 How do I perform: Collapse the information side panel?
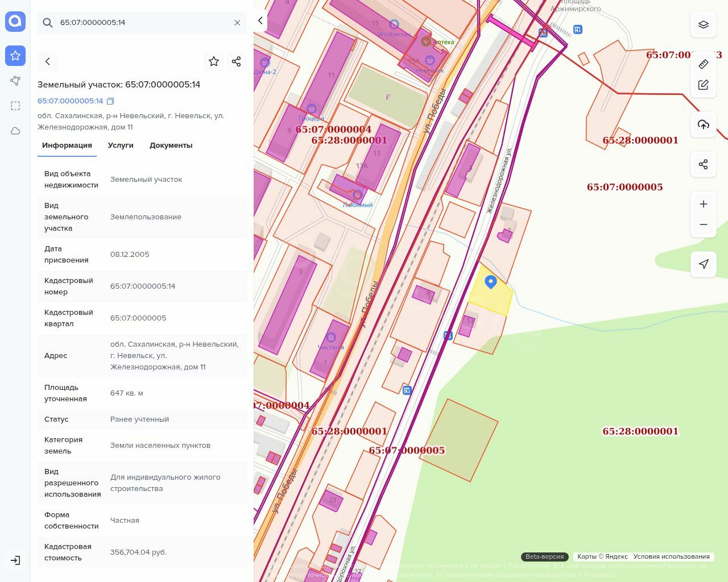(260, 21)
